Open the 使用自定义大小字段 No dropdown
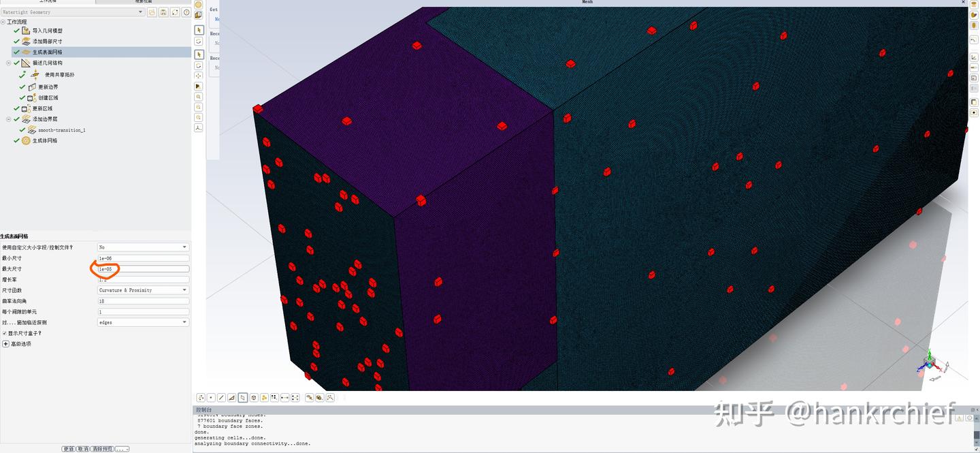Viewport: 980px width, 453px height. (x=144, y=247)
